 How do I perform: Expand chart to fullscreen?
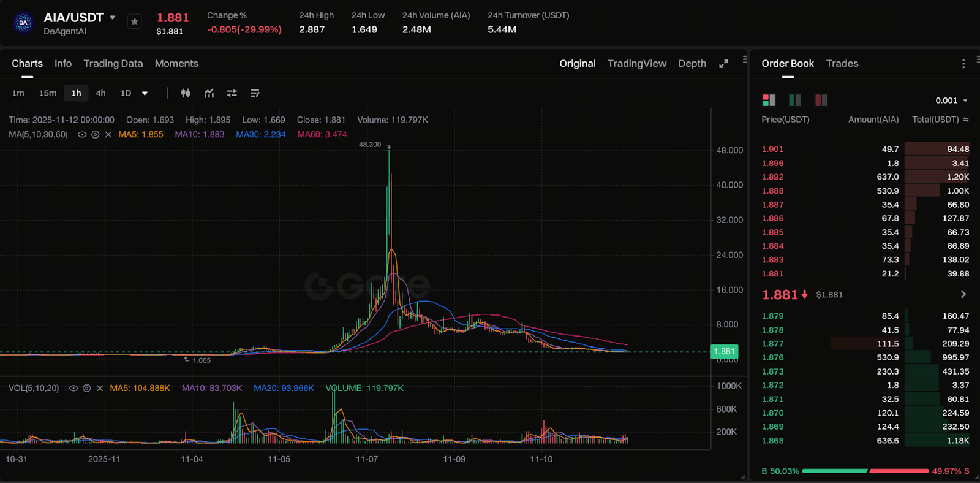pyautogui.click(x=723, y=64)
